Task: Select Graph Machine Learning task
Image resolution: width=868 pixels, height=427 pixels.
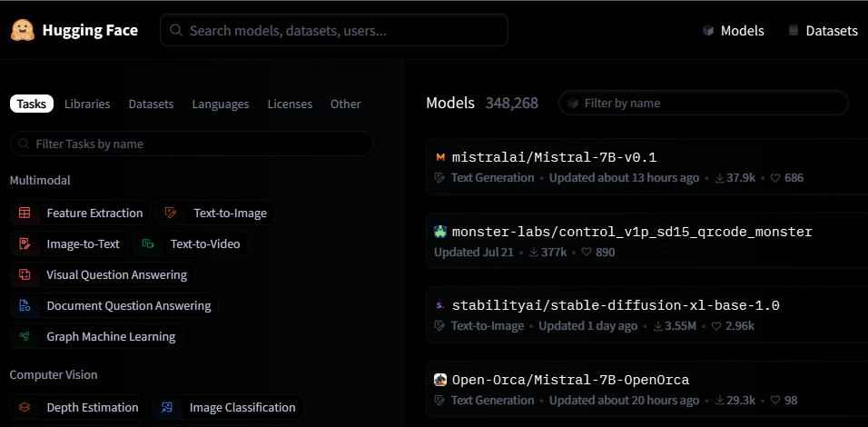Action: click(97, 336)
